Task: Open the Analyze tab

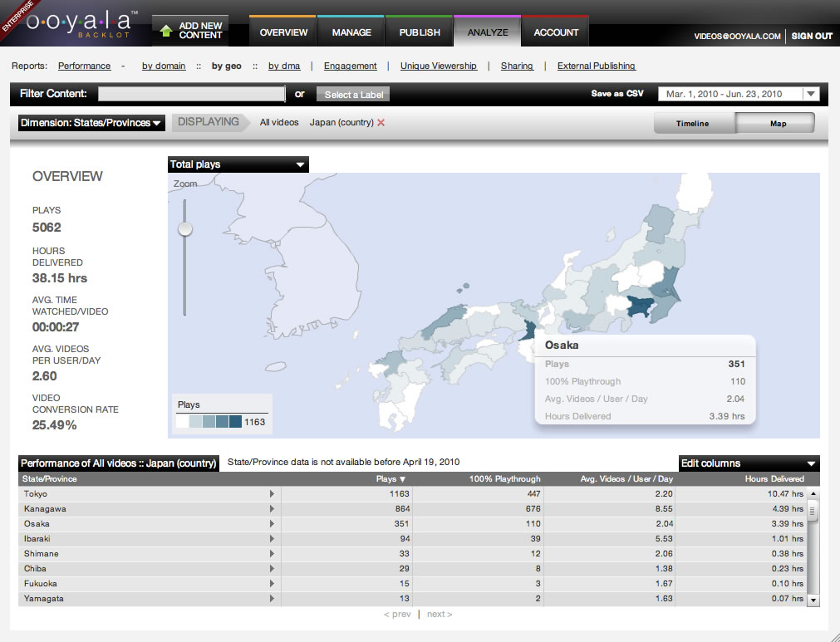Action: coord(487,32)
